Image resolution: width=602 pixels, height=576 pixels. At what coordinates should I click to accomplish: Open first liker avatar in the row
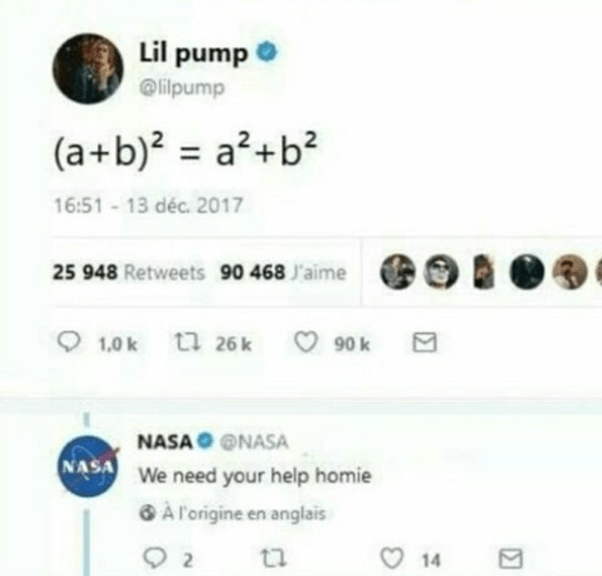tap(398, 272)
